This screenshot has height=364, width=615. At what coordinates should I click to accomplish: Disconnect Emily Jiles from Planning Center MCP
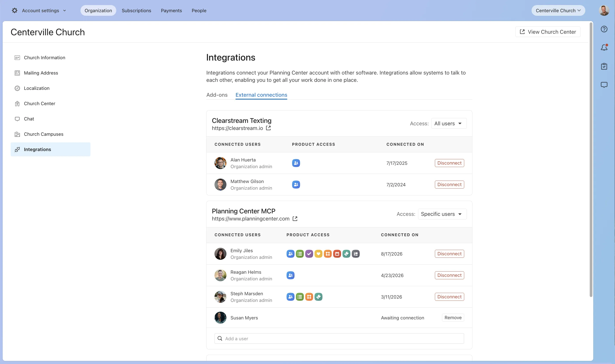(450, 254)
